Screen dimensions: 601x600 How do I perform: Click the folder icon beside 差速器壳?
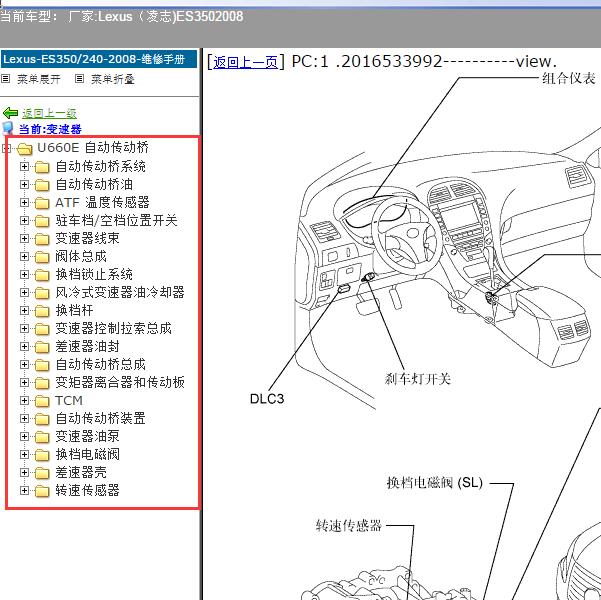[42, 473]
